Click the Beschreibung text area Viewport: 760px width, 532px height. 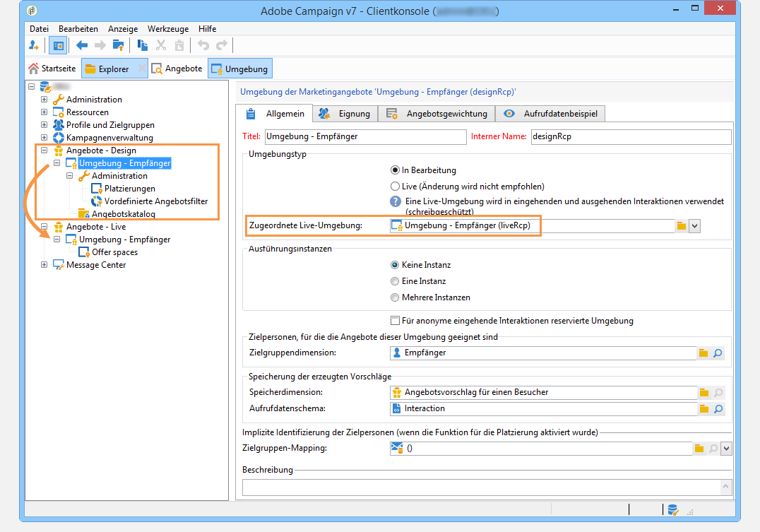point(482,487)
